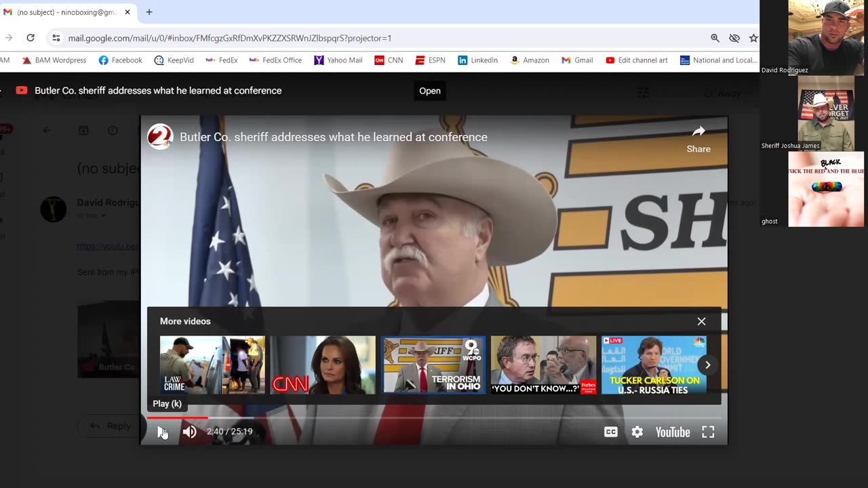
Task: Show next suggested videos arrow
Action: [707, 365]
